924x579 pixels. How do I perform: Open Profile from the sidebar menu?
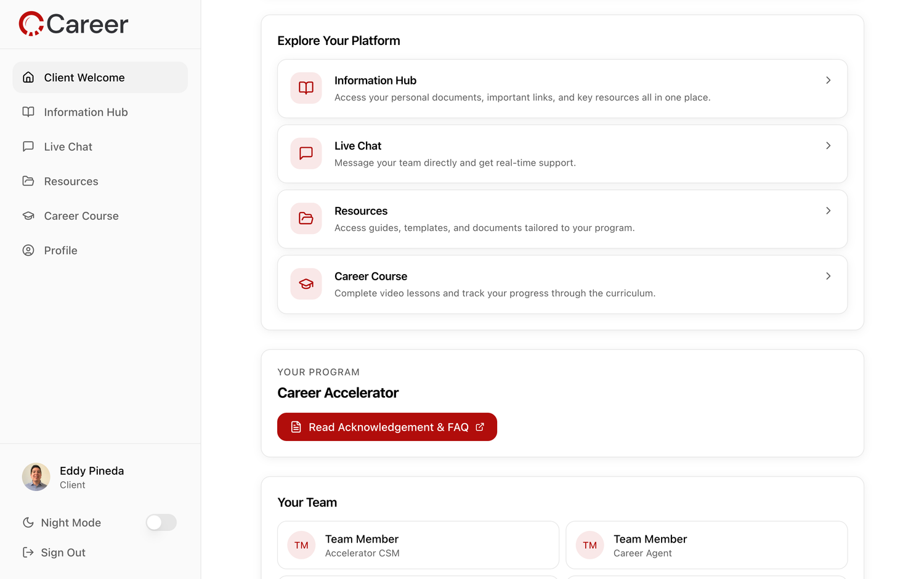click(x=60, y=251)
